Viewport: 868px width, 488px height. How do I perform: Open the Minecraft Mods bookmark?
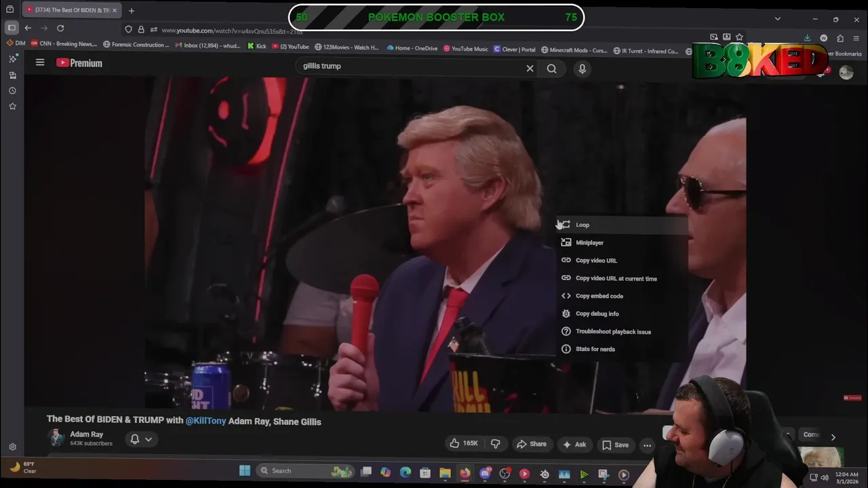[x=574, y=50]
